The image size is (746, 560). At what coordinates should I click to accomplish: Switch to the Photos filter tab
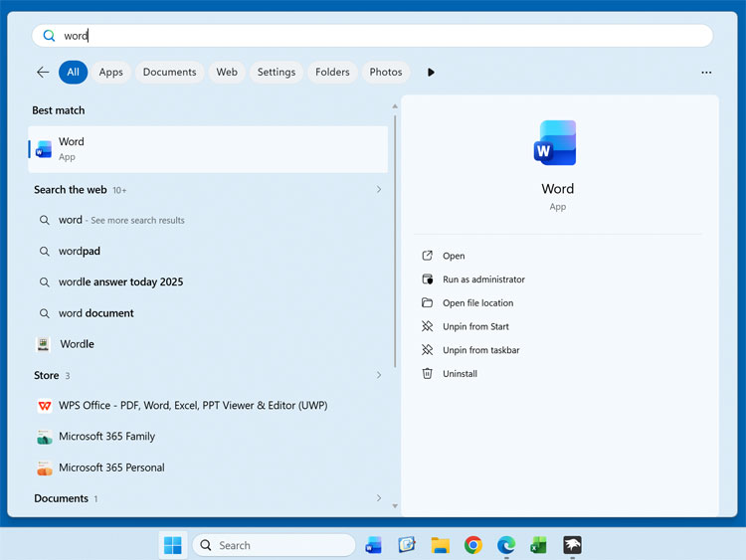[x=386, y=72]
